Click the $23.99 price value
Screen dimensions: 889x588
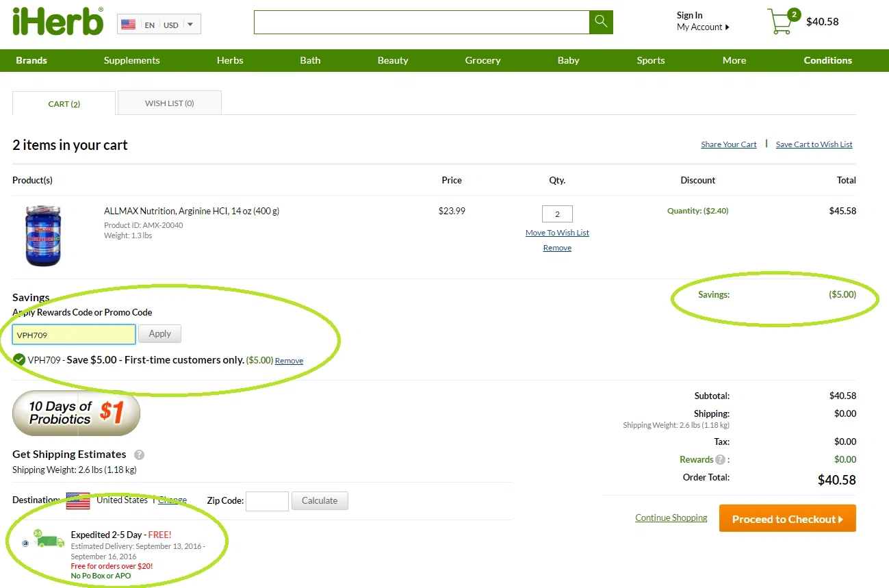452,211
